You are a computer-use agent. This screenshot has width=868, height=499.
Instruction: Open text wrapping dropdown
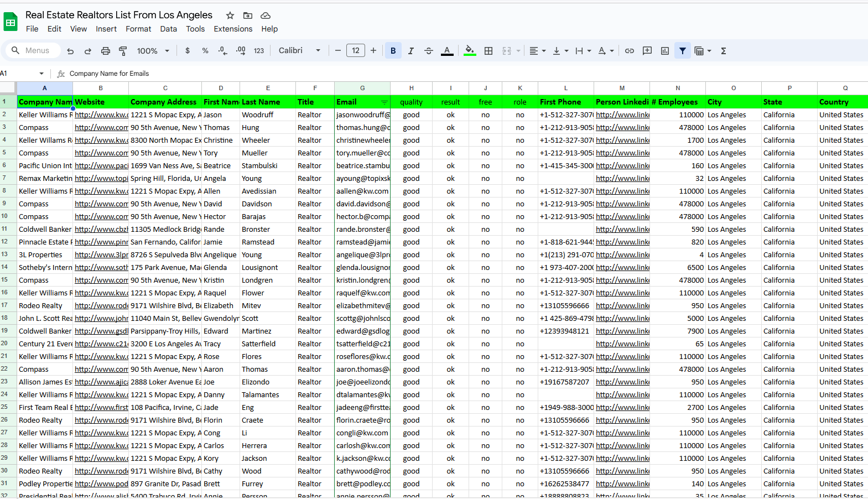click(583, 51)
